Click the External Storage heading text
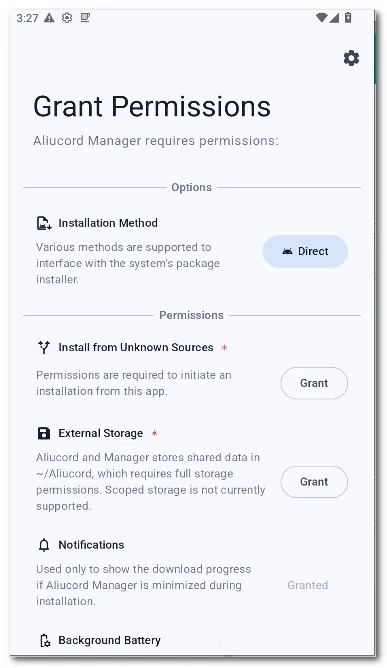387x668 pixels. point(101,433)
